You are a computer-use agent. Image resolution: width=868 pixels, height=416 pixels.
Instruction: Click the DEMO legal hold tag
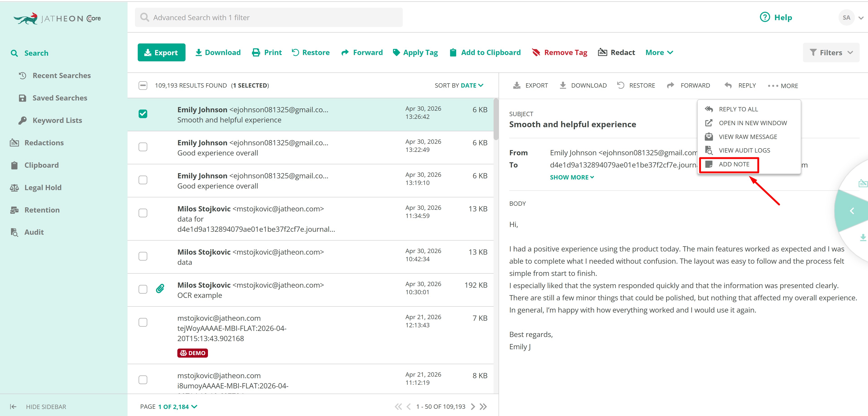[192, 353]
